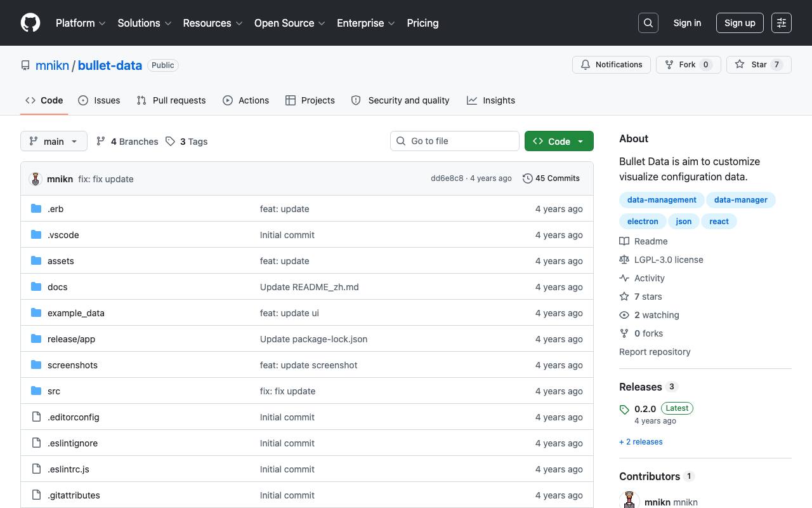Click the .gitattributes file icon

36,495
